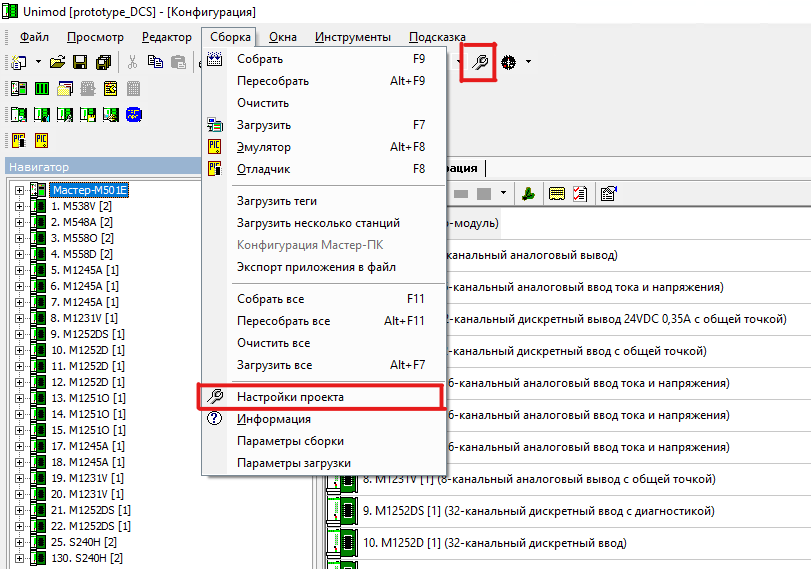Choose Настройки проекта menu entry
Screen dimensions: 811x569
(324, 397)
